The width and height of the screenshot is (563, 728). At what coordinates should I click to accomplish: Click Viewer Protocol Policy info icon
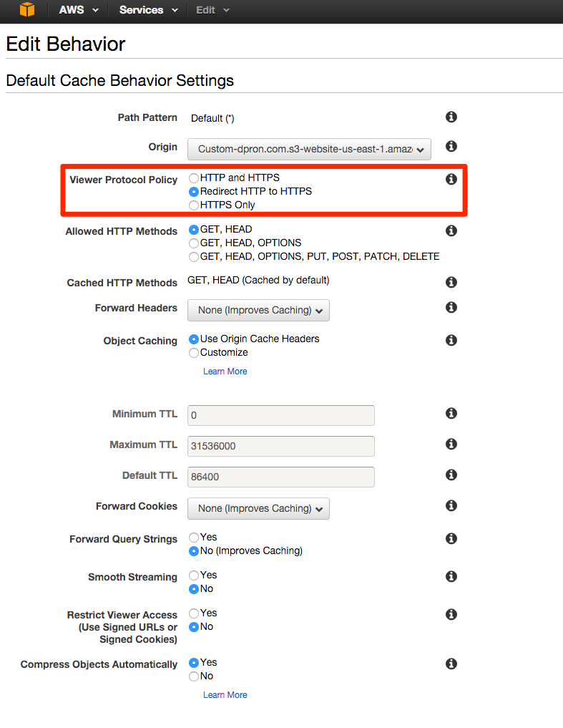tap(451, 179)
